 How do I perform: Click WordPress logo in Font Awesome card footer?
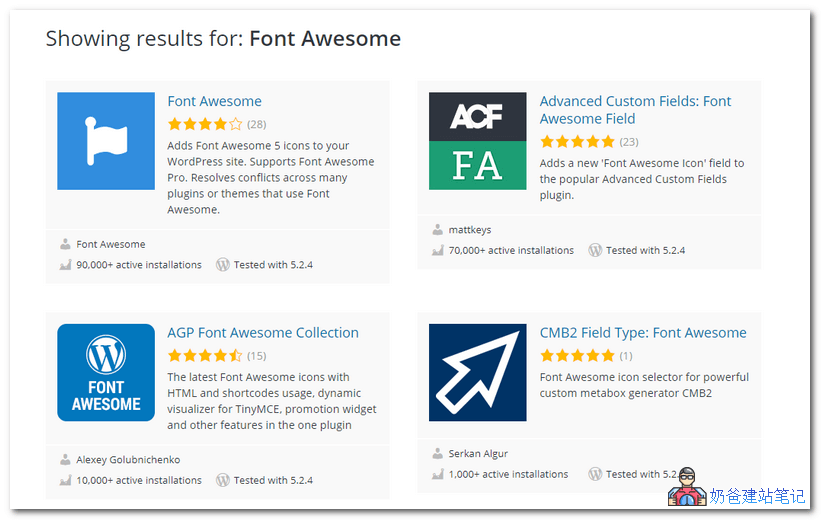223,265
